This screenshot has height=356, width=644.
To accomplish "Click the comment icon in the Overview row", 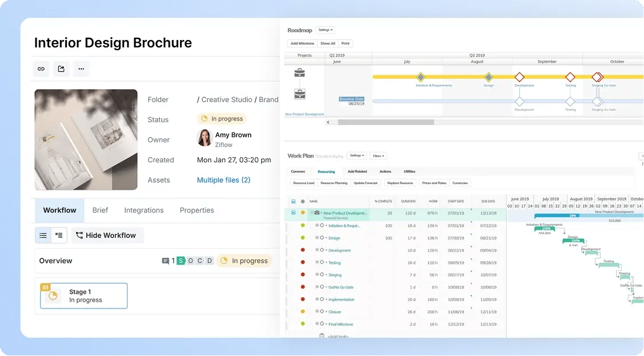I will 165,261.
